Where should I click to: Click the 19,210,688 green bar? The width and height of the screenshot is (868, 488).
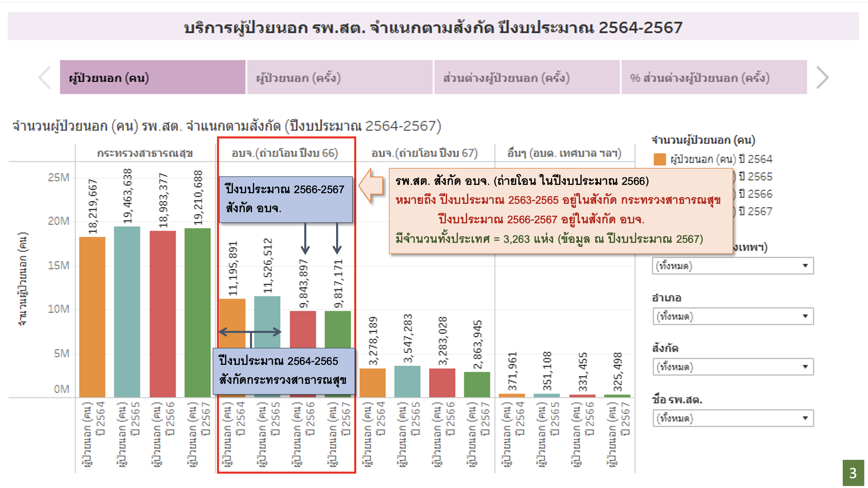(197, 312)
